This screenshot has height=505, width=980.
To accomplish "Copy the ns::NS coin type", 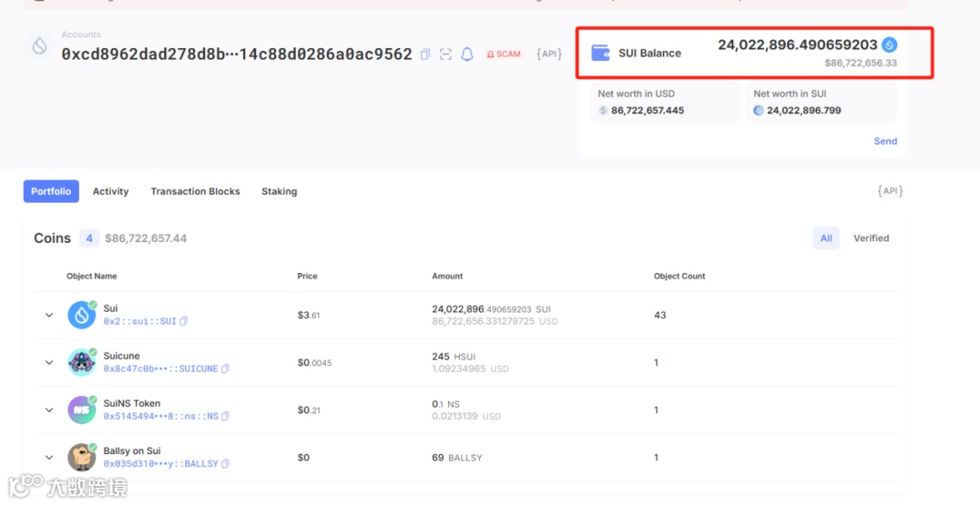I will 226,416.
